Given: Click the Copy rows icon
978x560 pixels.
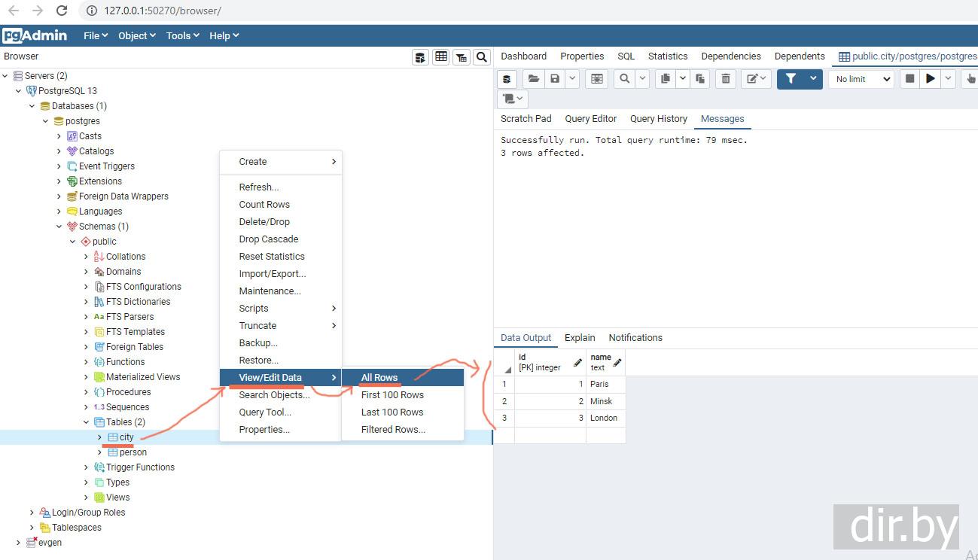Looking at the screenshot, I should click(665, 79).
